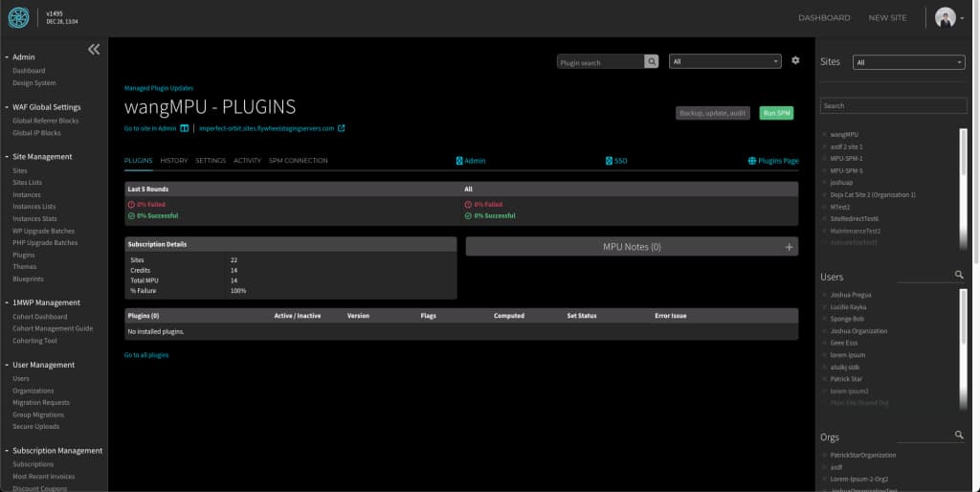Click the failed icon under Last 5 Rounds
The height and width of the screenshot is (492, 980).
[131, 205]
